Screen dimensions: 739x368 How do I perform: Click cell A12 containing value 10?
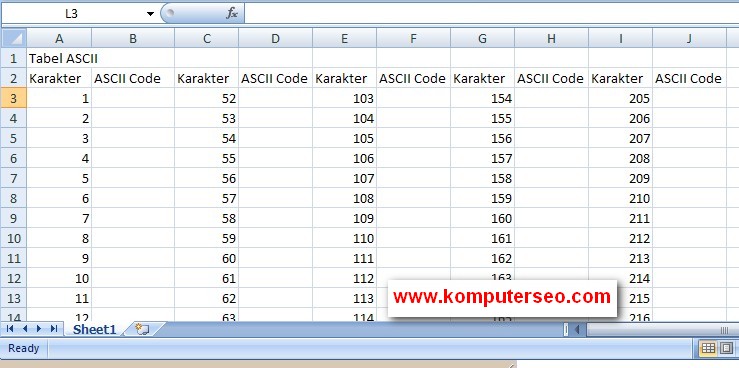click(59, 278)
